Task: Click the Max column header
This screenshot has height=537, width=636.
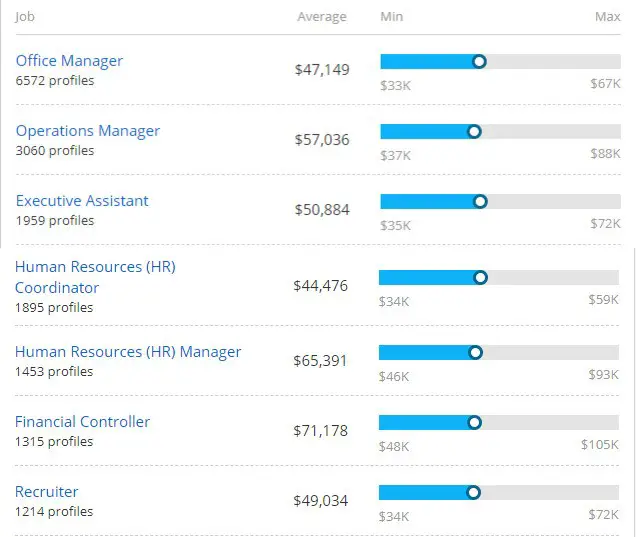Action: click(607, 17)
